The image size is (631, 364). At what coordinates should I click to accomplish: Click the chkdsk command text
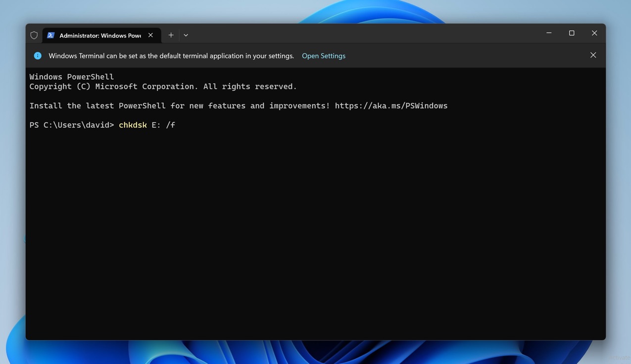133,125
